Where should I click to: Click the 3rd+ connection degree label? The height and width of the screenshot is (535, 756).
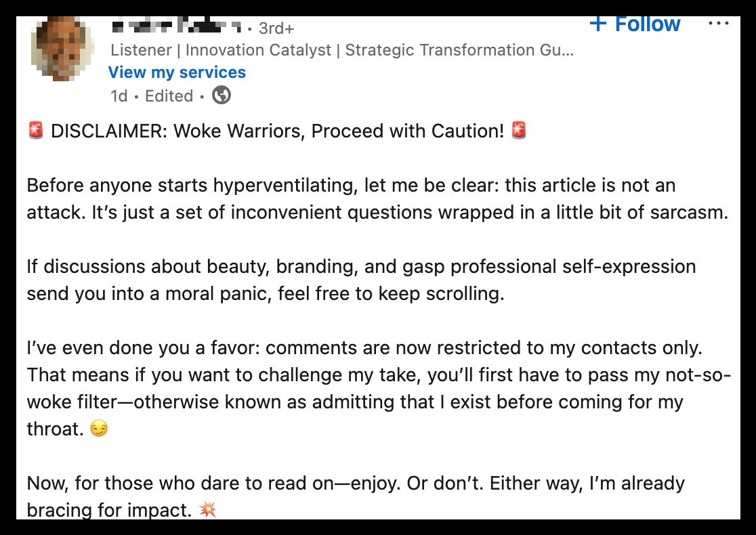click(x=276, y=28)
